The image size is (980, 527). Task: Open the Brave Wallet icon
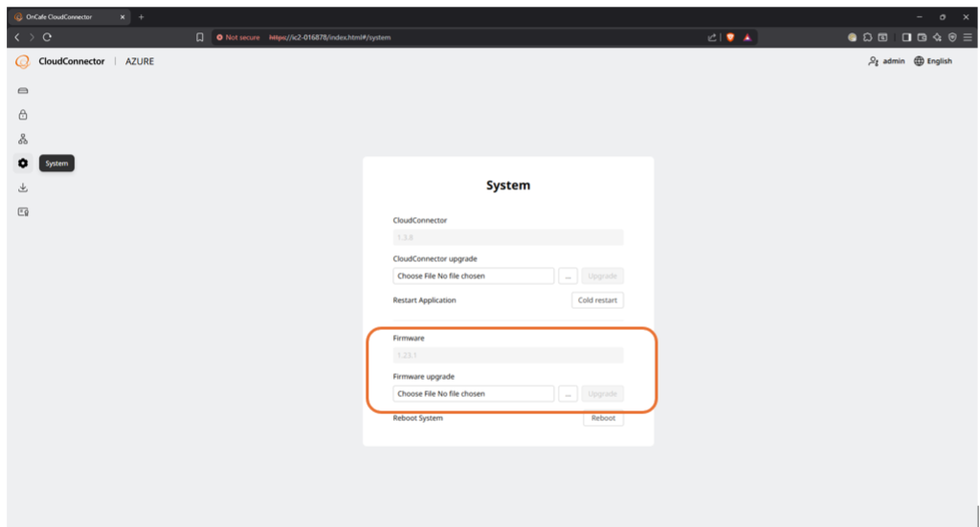[922, 37]
